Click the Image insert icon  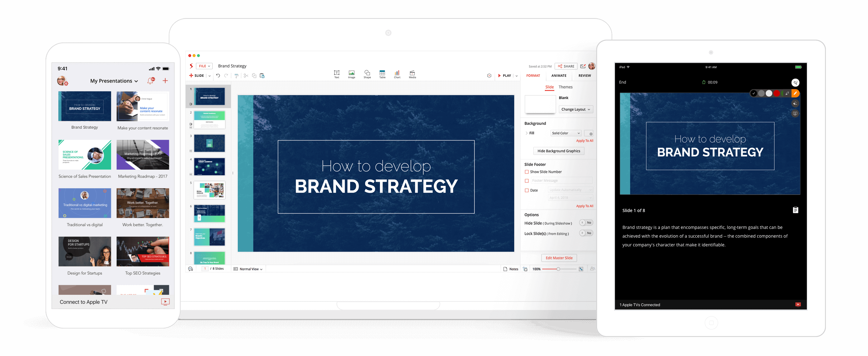[351, 74]
